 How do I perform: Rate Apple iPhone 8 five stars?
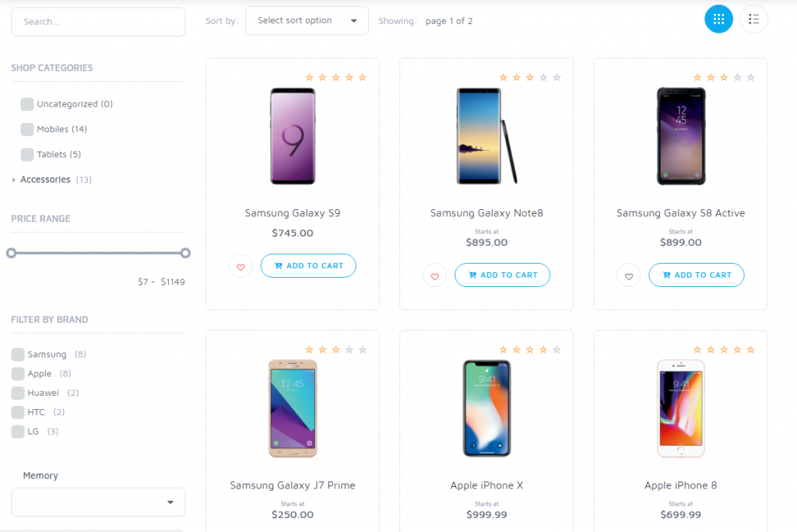(x=750, y=349)
